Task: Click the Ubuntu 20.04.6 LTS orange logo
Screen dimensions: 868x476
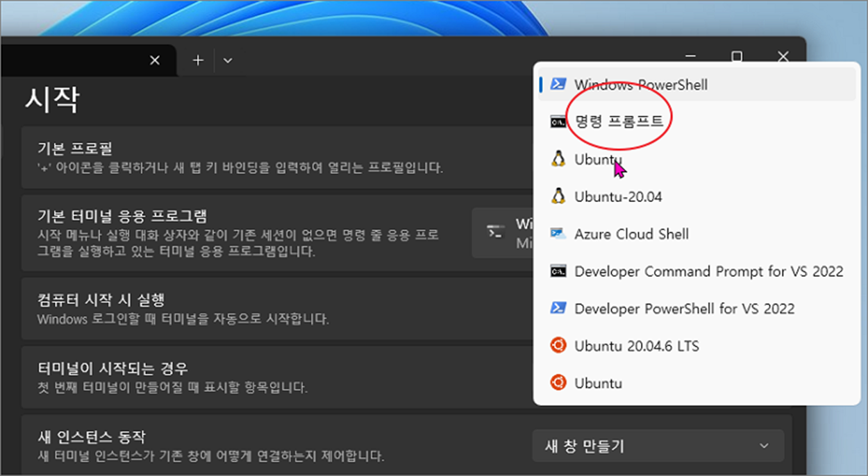Action: coord(558,346)
